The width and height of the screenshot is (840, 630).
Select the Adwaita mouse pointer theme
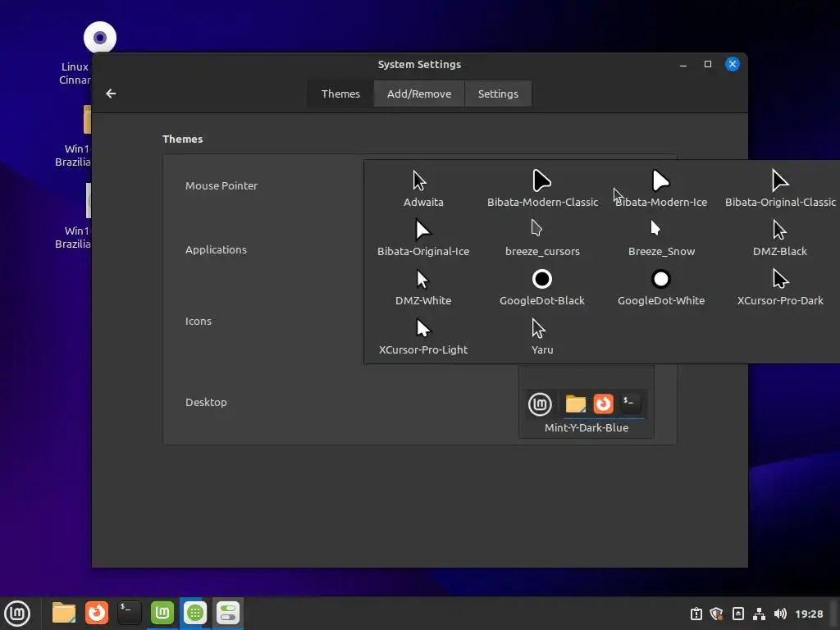click(423, 189)
